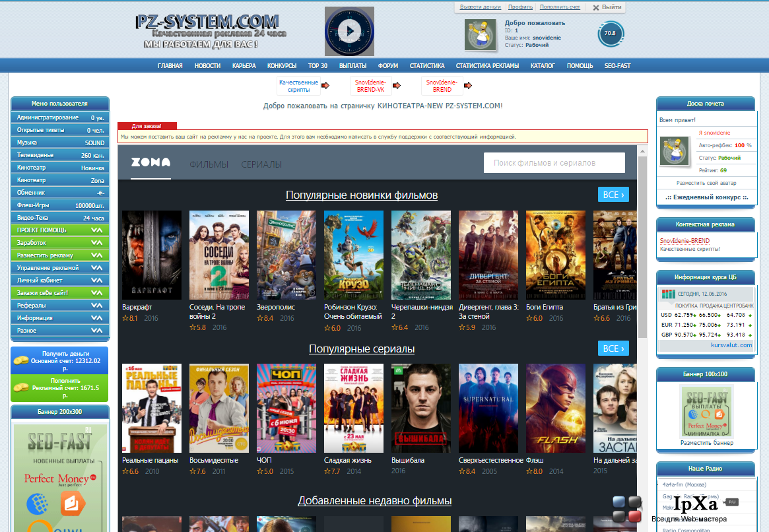Open Администратирование menu item
769x532 pixels.
tap(60, 117)
